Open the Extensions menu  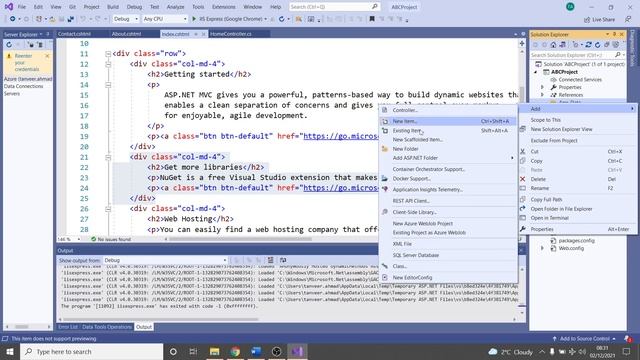click(224, 7)
